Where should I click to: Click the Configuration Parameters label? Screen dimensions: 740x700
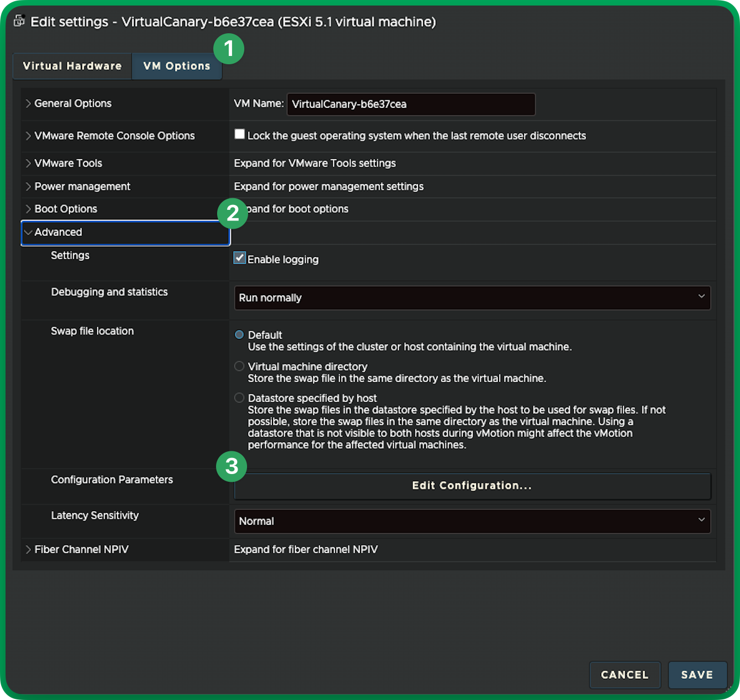point(112,480)
